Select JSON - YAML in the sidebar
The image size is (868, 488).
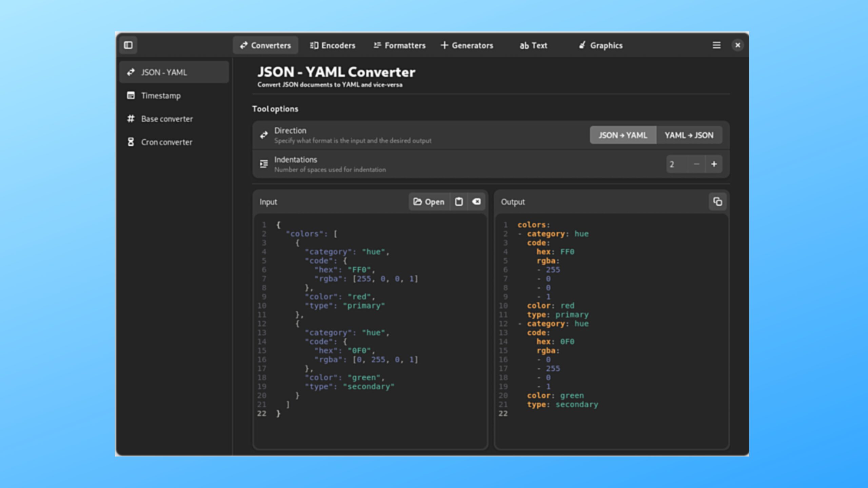[x=174, y=72]
